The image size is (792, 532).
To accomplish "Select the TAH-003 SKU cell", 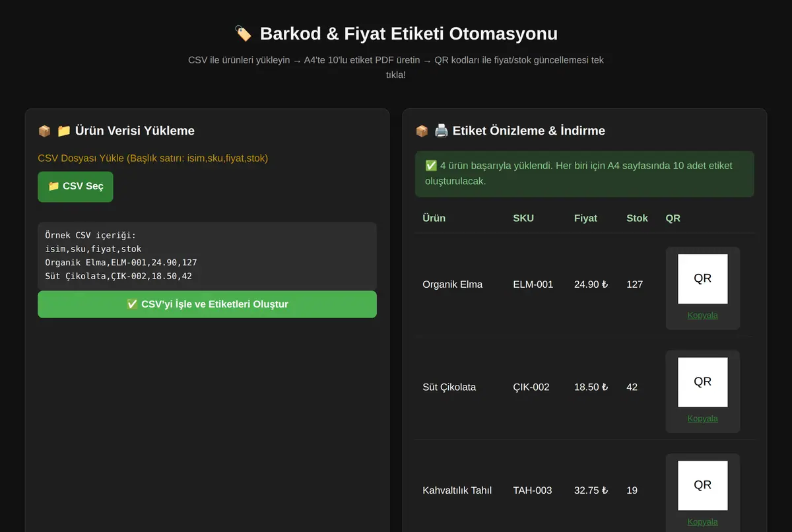I will coord(533,490).
